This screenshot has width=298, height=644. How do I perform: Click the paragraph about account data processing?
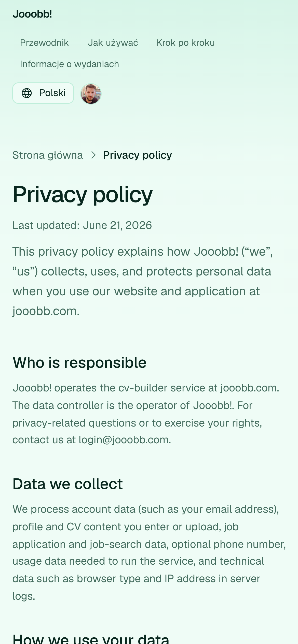(x=149, y=553)
